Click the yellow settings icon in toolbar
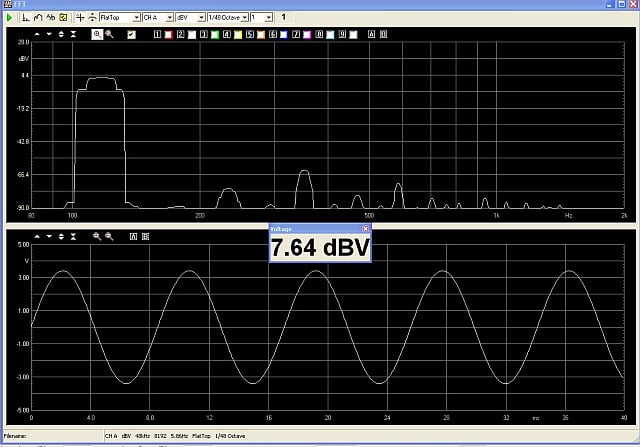 [63, 18]
